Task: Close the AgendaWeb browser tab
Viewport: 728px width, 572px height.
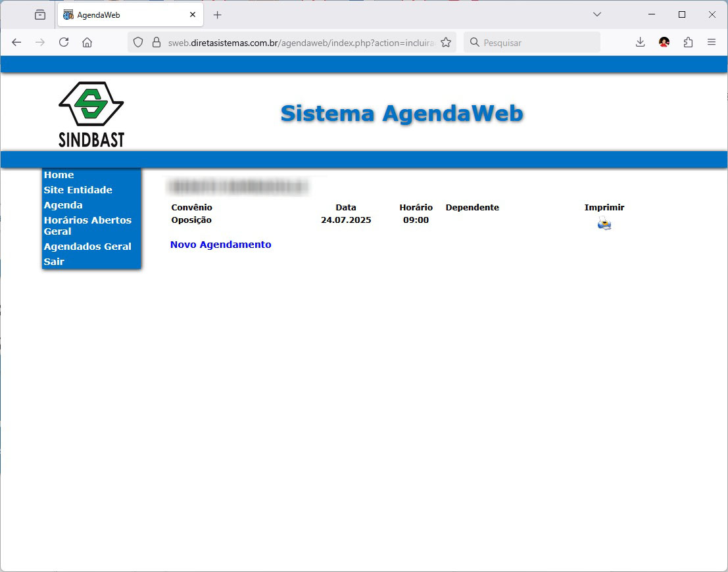Action: tap(193, 14)
